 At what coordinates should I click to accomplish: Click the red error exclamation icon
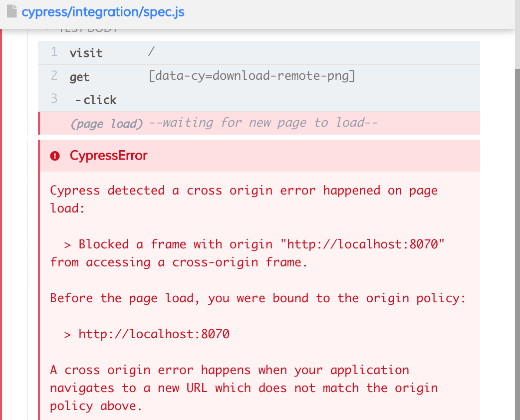pos(55,156)
